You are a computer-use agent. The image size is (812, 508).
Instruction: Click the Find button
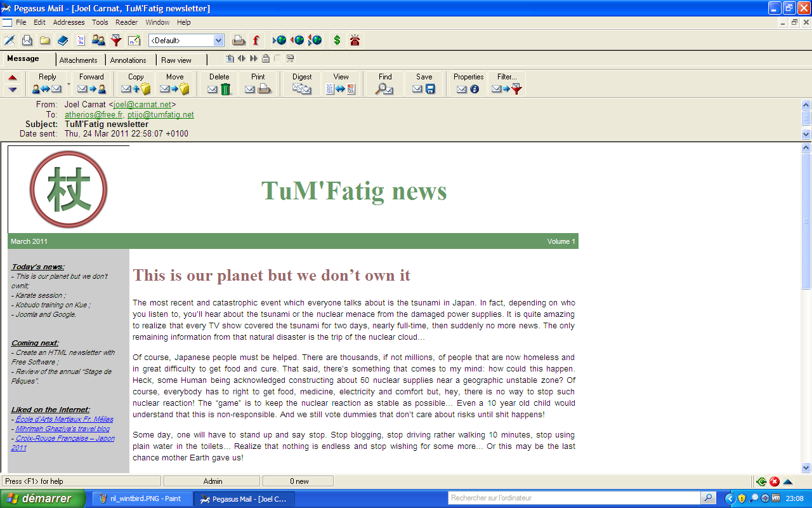pos(385,83)
